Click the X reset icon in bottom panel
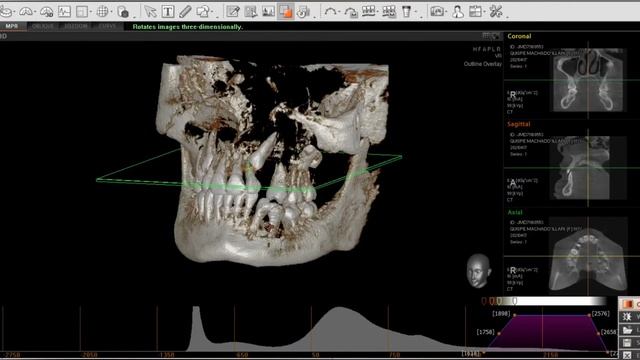Screen dimensions: 640x360 point(627,355)
